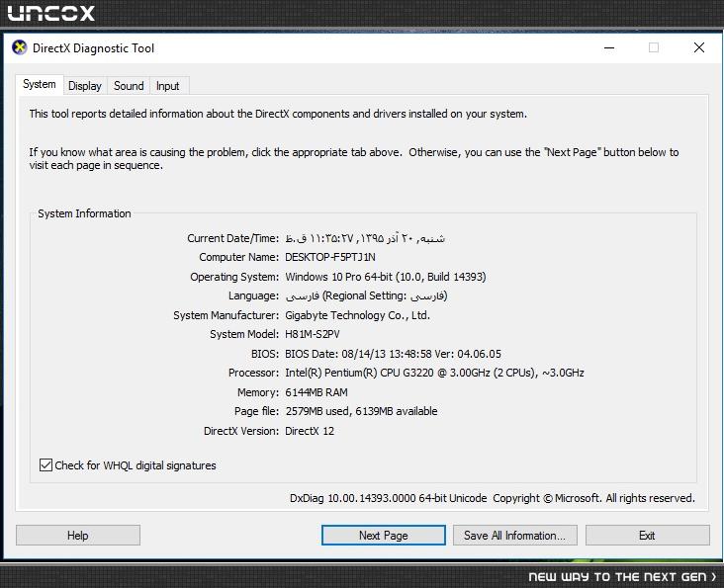This screenshot has height=588, width=724.
Task: Click the DxDiag 10.00.14393.0000 version text
Action: [389, 498]
